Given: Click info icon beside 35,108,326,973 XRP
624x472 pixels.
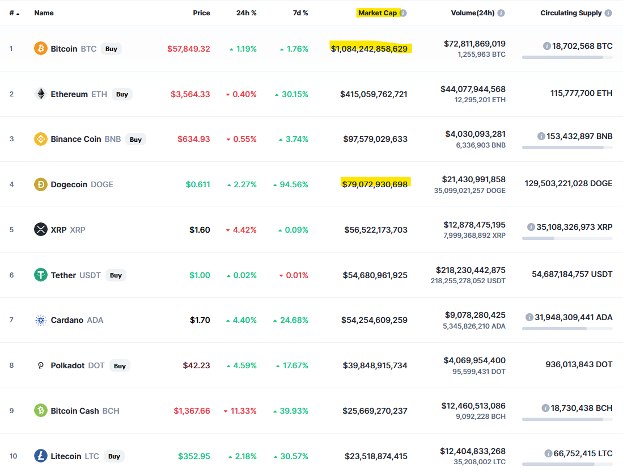Looking at the screenshot, I should [x=531, y=227].
